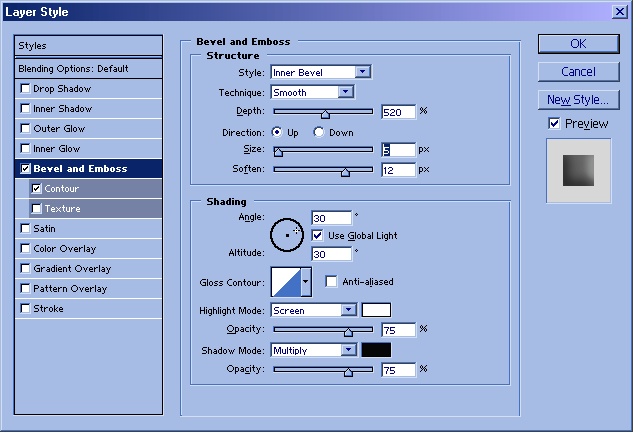Select the Stroke effect row label
633x432 pixels.
point(48,308)
